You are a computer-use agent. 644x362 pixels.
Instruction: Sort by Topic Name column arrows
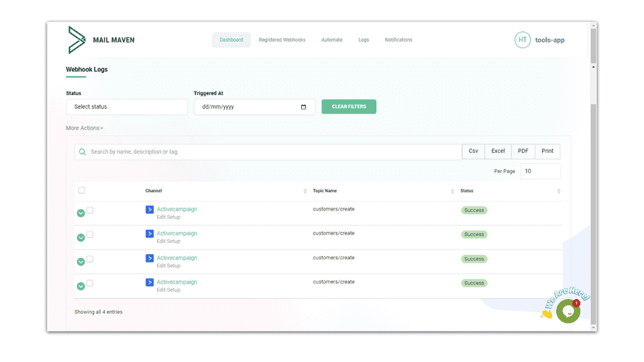tap(452, 191)
